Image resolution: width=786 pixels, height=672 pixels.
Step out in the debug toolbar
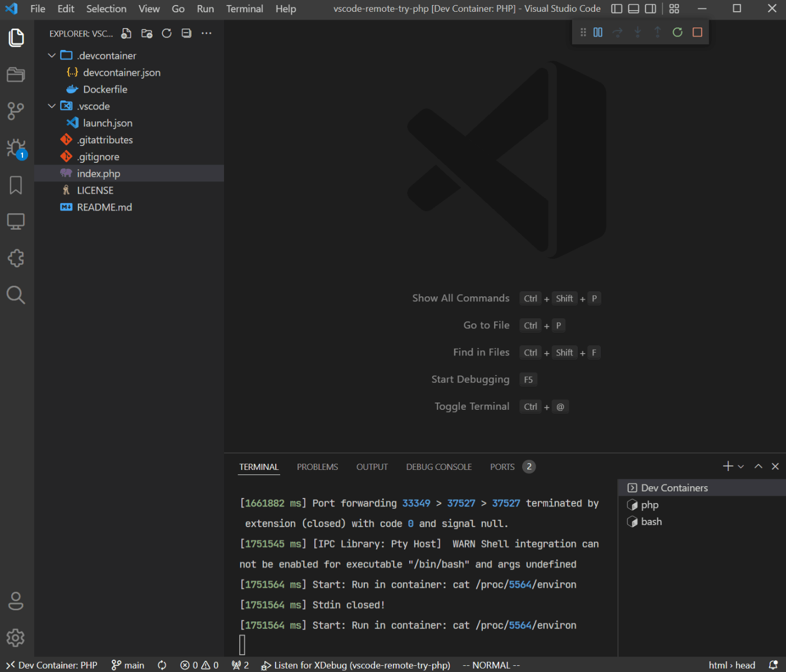[x=657, y=33]
